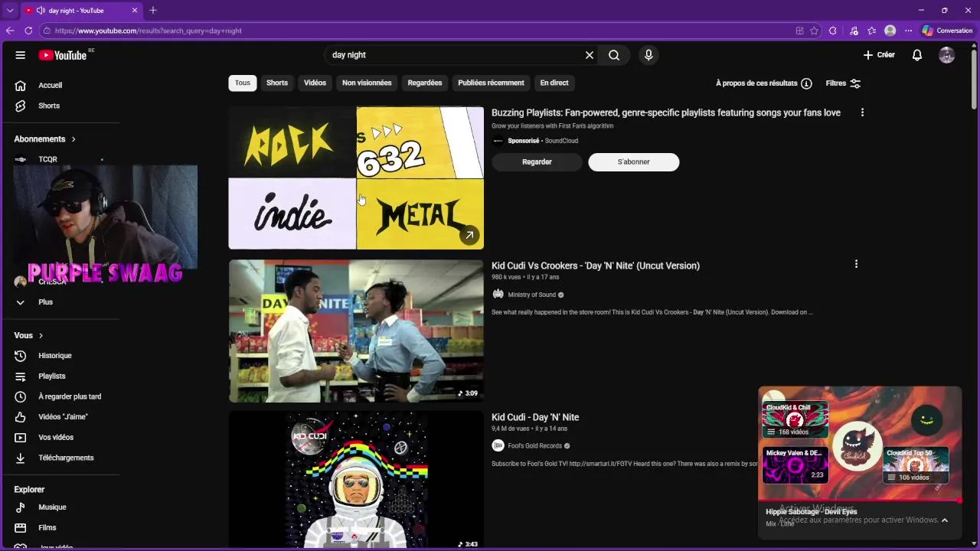Expand the Vous section
Image resolution: width=980 pixels, height=551 pixels.
29,335
